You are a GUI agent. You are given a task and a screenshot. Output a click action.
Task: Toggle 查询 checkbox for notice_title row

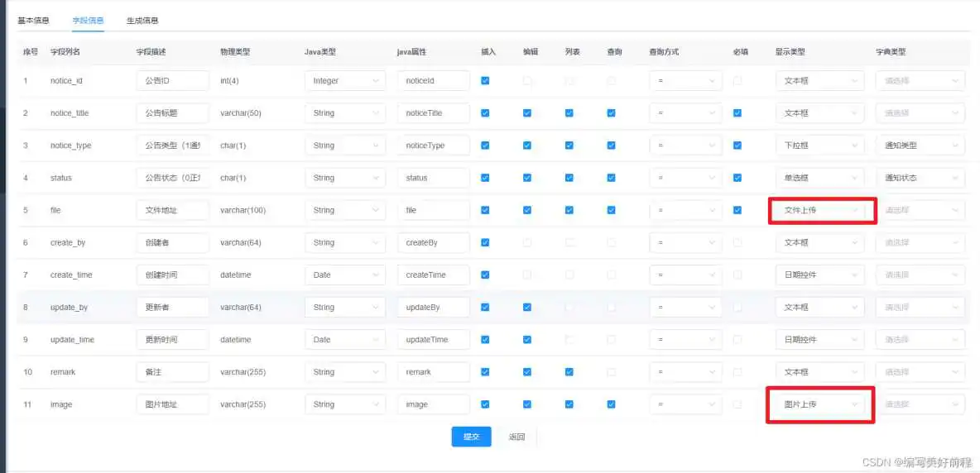[611, 113]
